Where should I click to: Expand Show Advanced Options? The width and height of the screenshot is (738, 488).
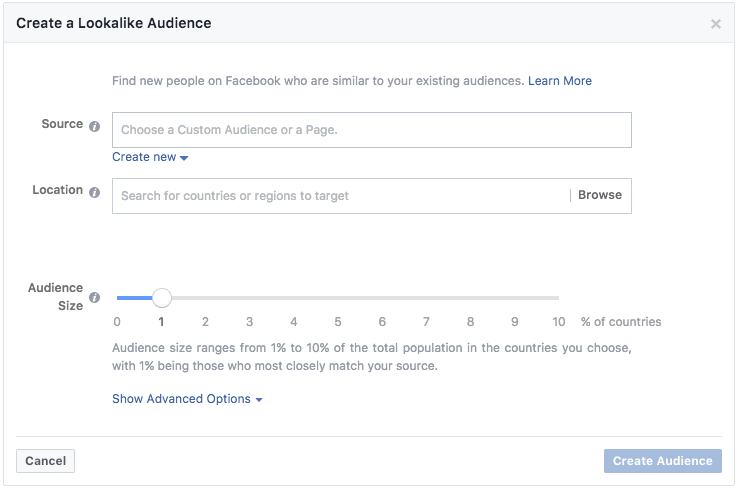tap(187, 399)
